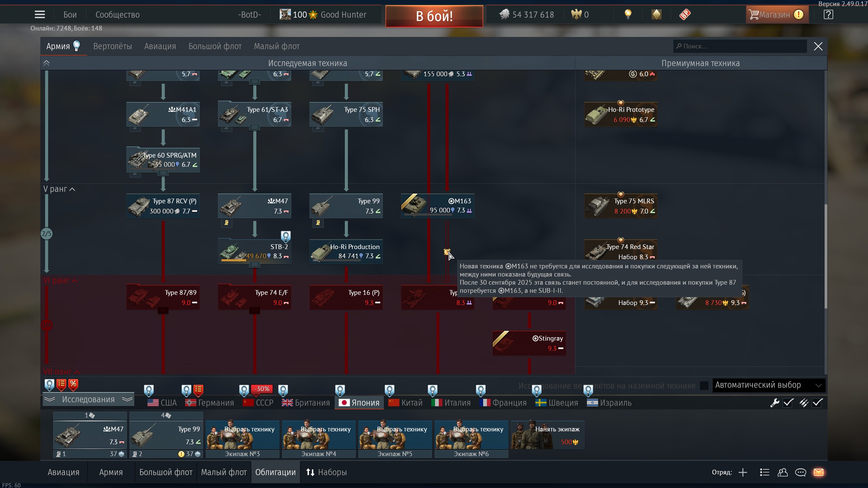Image resolution: width=868 pixels, height=488 pixels.
Task: Open the Сообщество menu
Action: pos(117,15)
